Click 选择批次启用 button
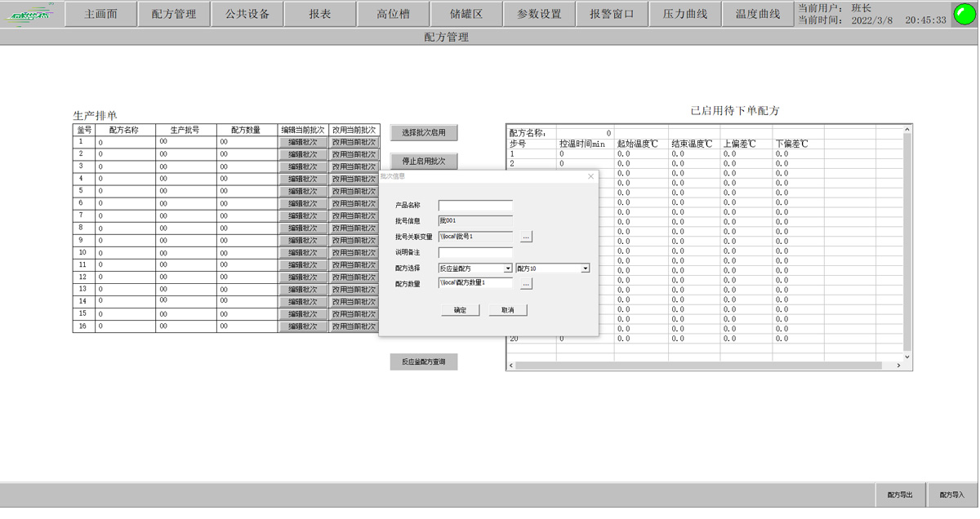 click(424, 133)
